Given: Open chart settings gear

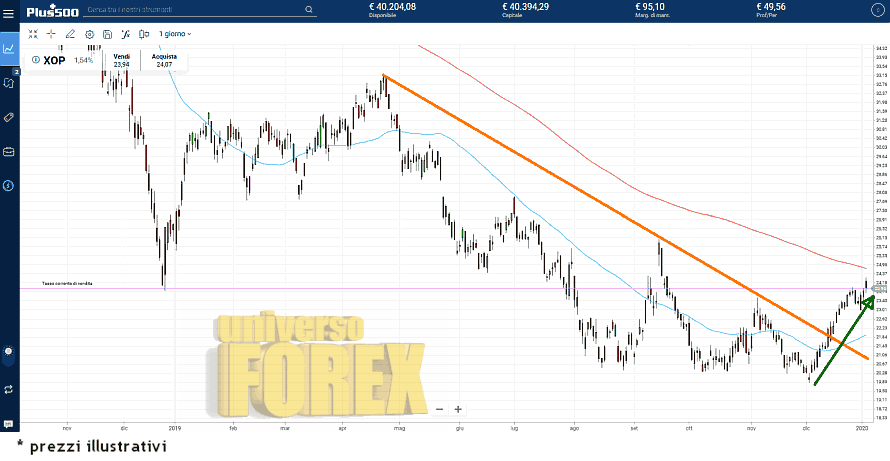Looking at the screenshot, I should [x=89, y=34].
